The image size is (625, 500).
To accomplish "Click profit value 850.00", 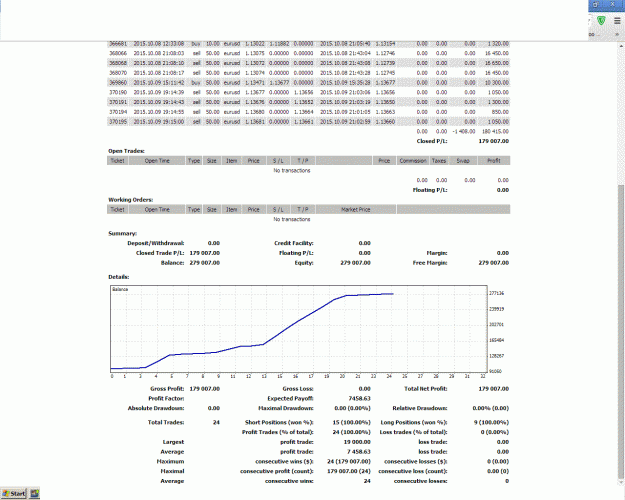I will [x=500, y=112].
